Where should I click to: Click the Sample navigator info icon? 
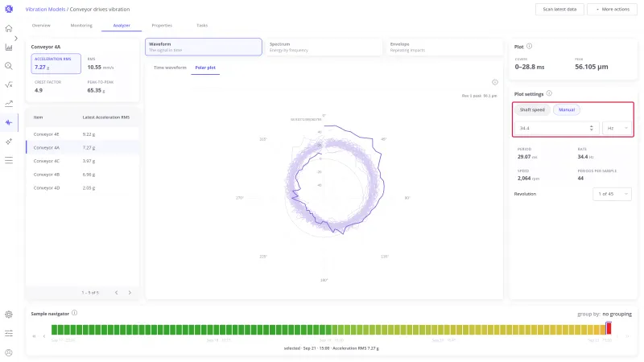coord(74,313)
